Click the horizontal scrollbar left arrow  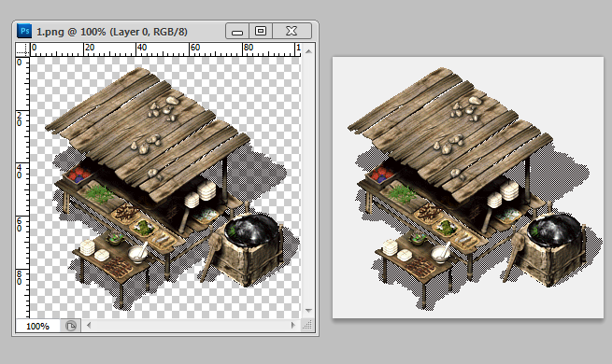89,325
